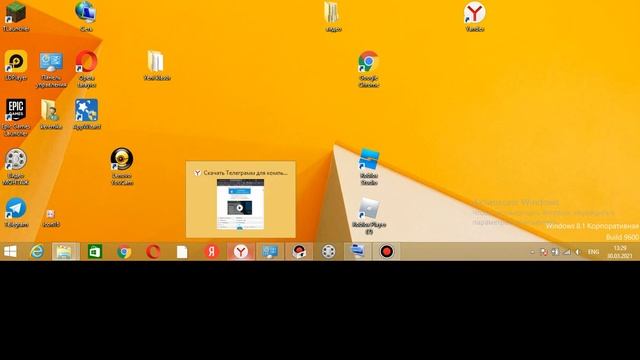Image resolution: width=640 pixels, height=360 pixels.
Task: Open the film reel taskbar app
Action: [328, 251]
